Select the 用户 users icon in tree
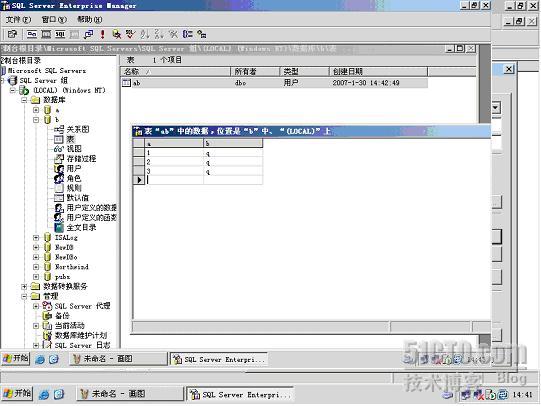Screen dimensions: 541x406 (59, 169)
